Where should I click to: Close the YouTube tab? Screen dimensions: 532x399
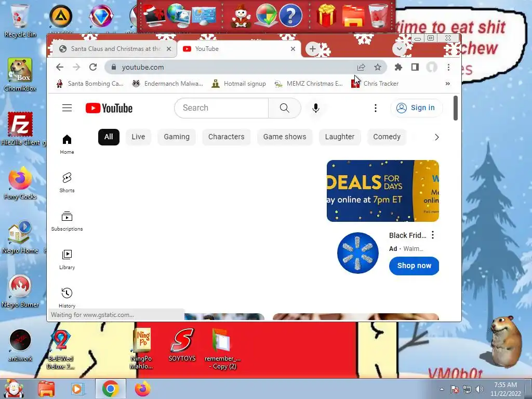pos(293,49)
